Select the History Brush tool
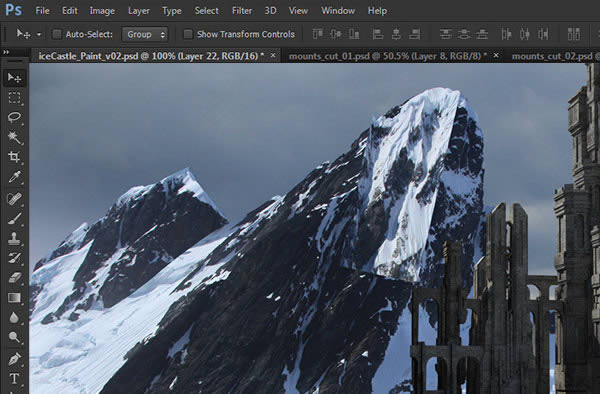Image resolution: width=600 pixels, height=394 pixels. coord(15,258)
